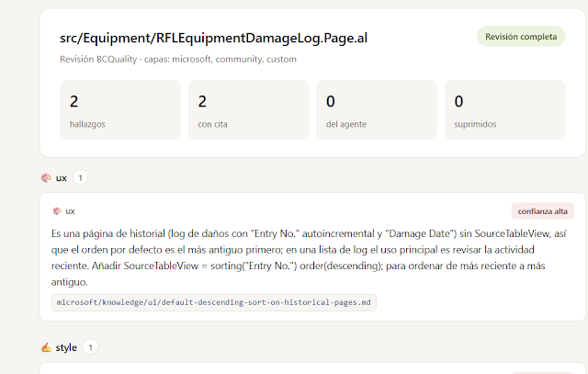Select the '2 hallazgos' stat card
Screen dimensions: 588x374
coord(120,110)
